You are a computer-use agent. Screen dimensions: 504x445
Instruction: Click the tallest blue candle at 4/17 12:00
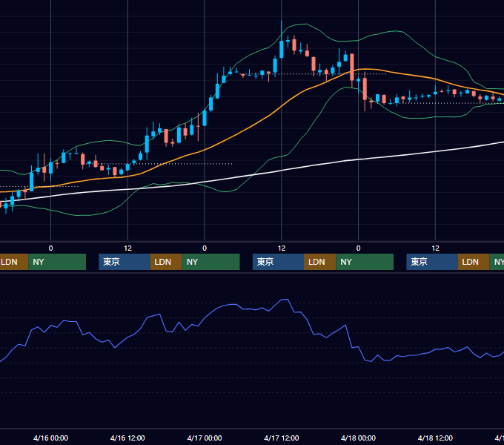[282, 49]
